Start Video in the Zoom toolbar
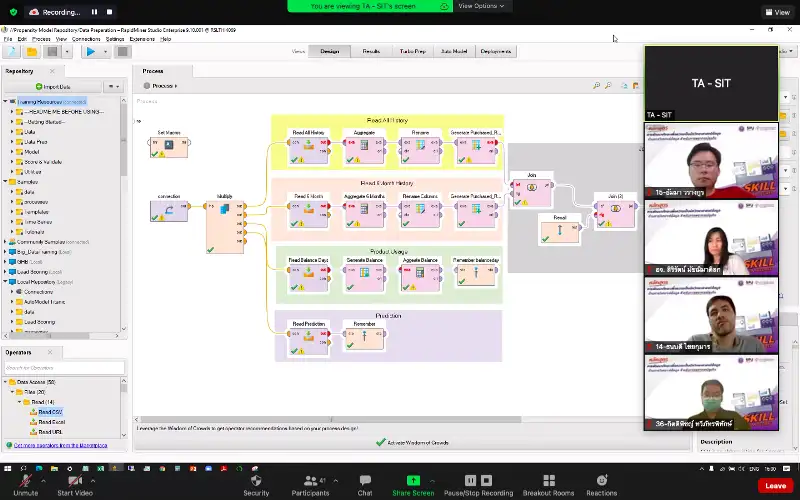 pyautogui.click(x=75, y=485)
